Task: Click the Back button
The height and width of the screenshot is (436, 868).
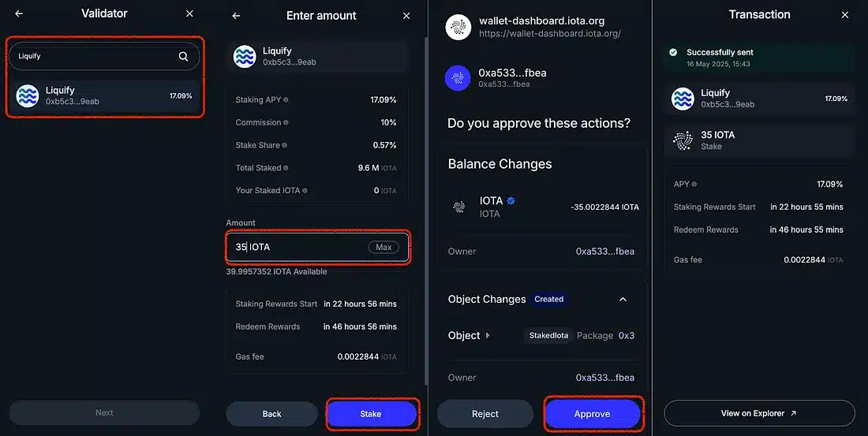Action: click(x=271, y=414)
